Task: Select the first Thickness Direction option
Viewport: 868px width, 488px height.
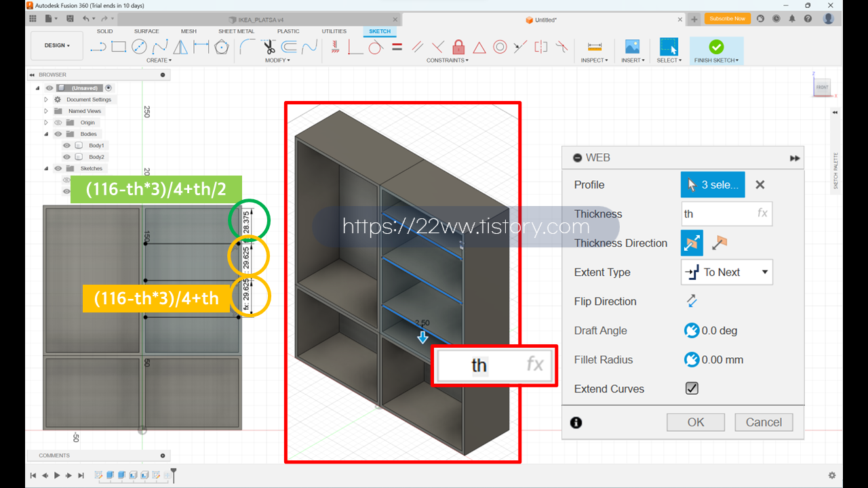Action: [692, 243]
